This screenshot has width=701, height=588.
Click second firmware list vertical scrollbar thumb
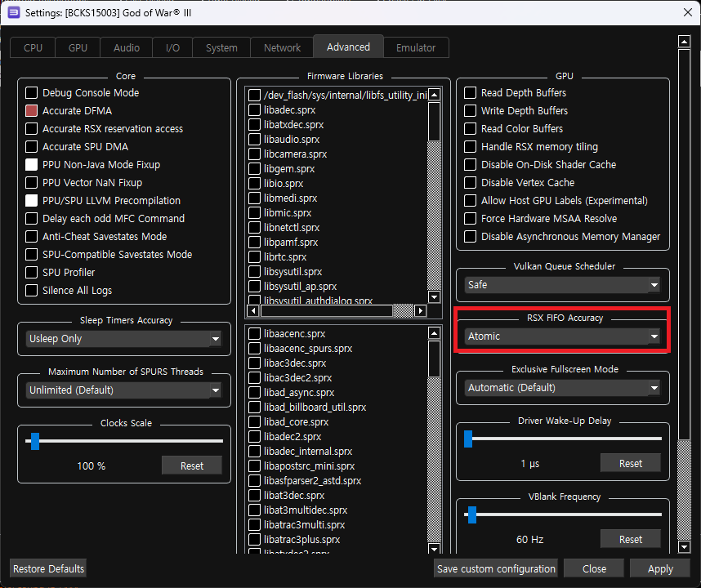434,359
